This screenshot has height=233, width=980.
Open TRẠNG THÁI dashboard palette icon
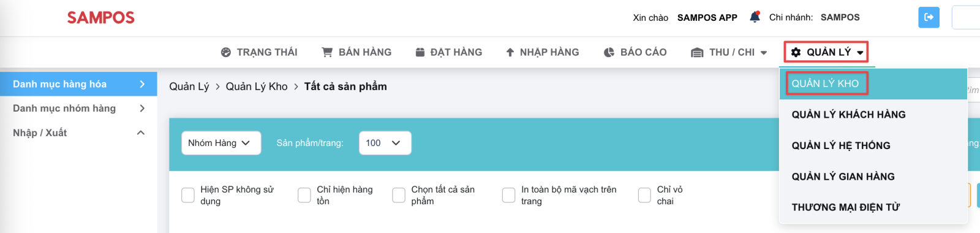(x=226, y=53)
